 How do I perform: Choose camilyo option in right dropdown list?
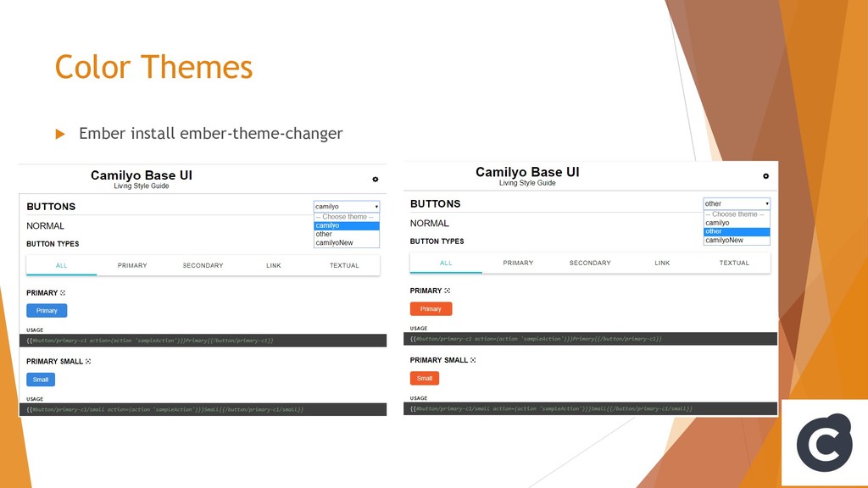[737, 223]
